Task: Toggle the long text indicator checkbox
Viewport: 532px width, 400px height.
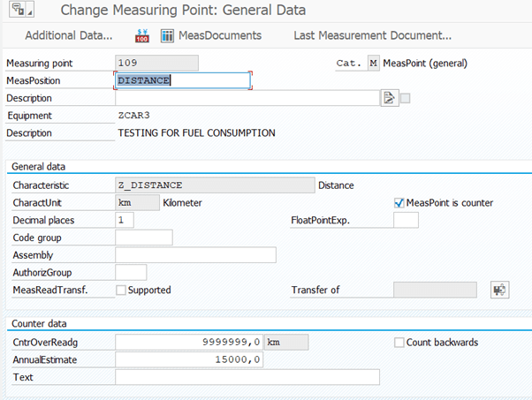Action: click(405, 98)
